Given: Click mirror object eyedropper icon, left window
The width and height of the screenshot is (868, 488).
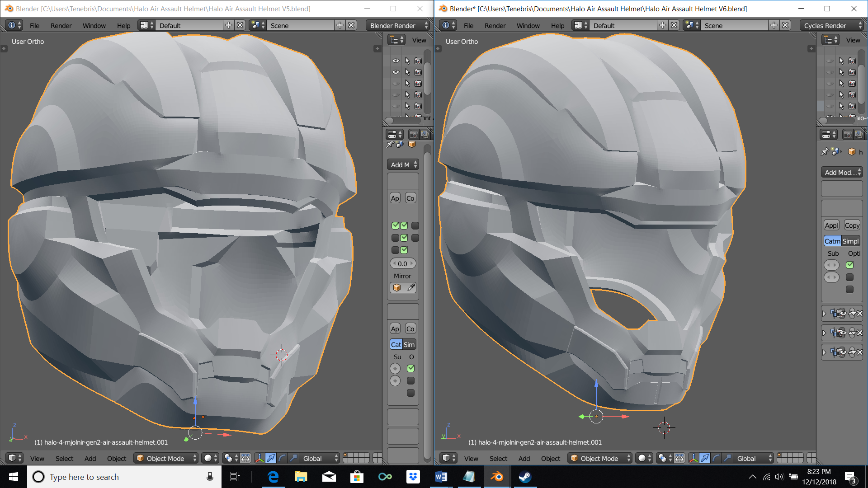Looking at the screenshot, I should point(411,287).
